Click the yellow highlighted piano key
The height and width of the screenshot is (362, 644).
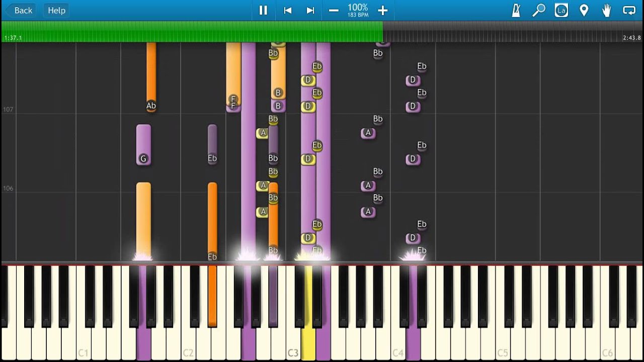[308, 344]
